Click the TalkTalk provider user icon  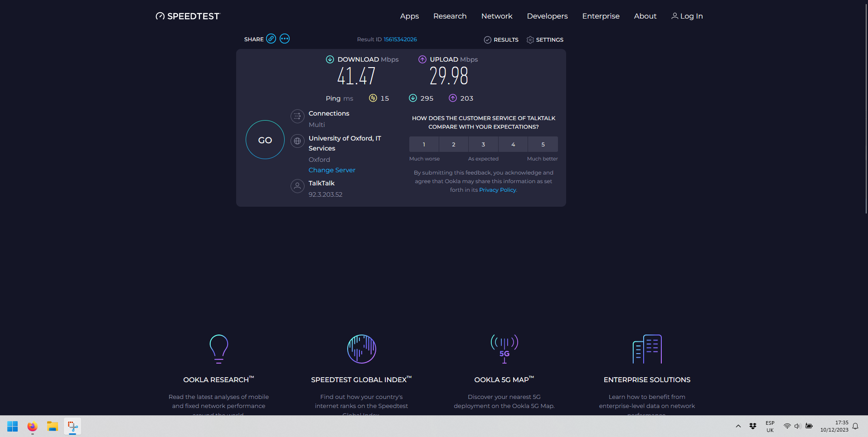click(x=297, y=186)
